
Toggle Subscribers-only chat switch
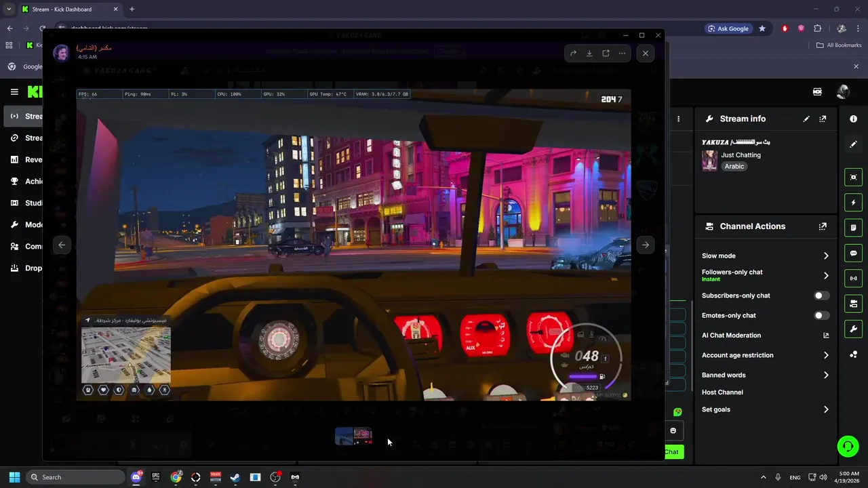point(821,296)
